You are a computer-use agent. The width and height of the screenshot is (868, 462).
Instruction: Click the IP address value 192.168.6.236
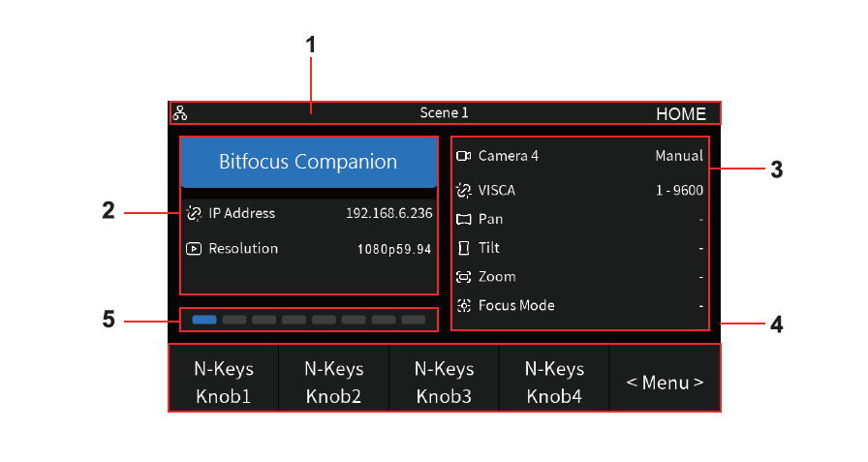(x=389, y=214)
